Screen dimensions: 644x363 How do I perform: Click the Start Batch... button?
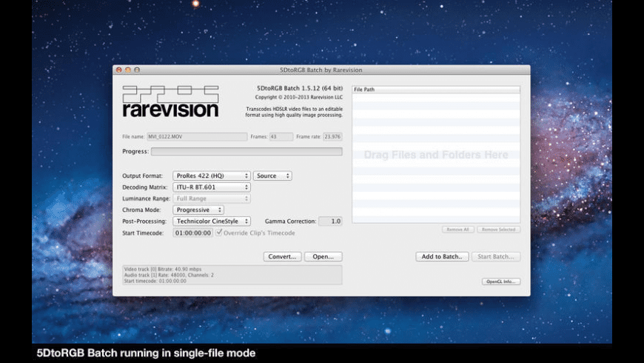[x=496, y=256]
